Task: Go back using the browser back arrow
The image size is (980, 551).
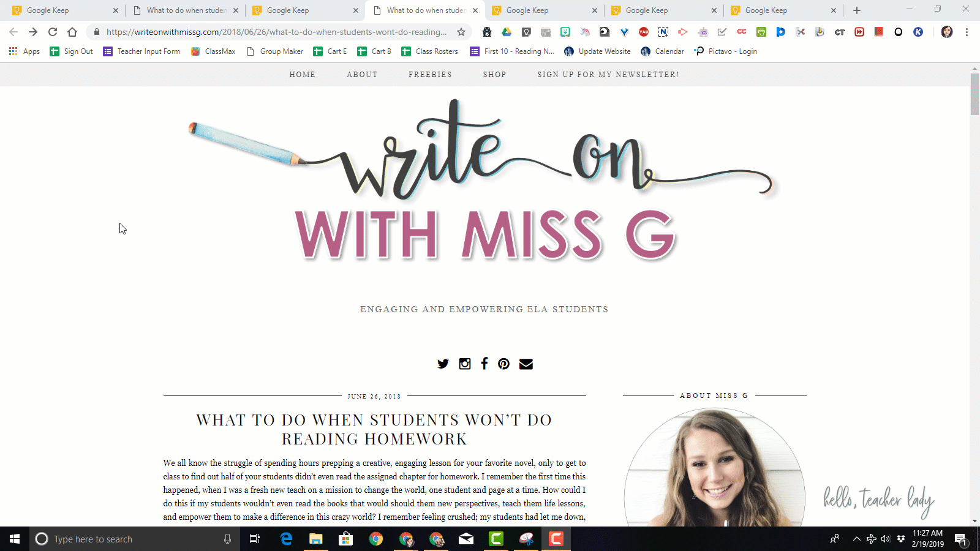Action: 13,32
